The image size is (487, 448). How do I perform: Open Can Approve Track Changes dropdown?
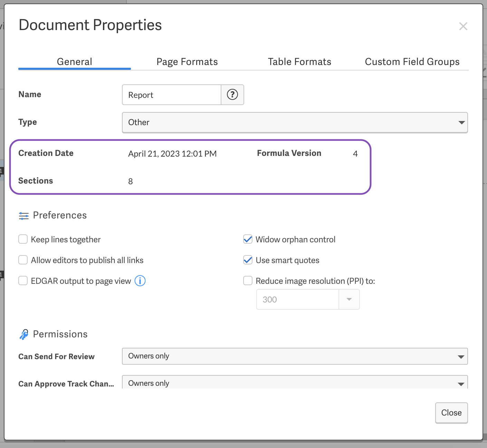coord(295,383)
